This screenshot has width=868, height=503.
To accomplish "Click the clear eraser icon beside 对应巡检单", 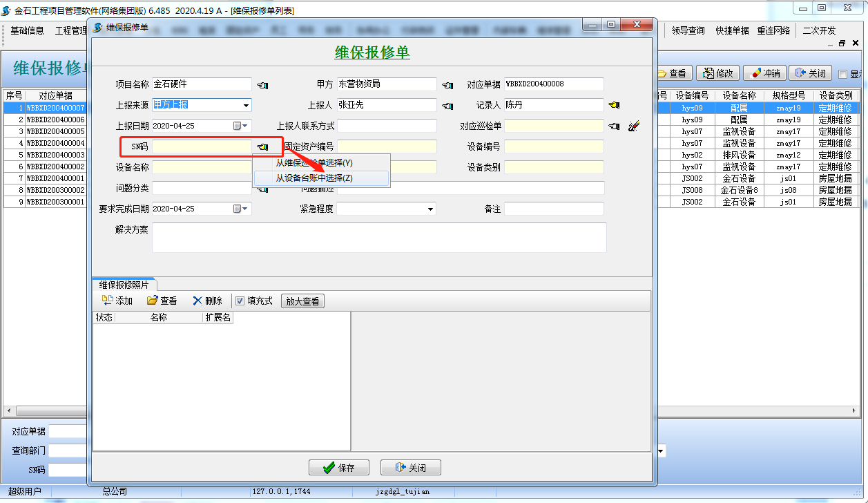I will pos(634,126).
